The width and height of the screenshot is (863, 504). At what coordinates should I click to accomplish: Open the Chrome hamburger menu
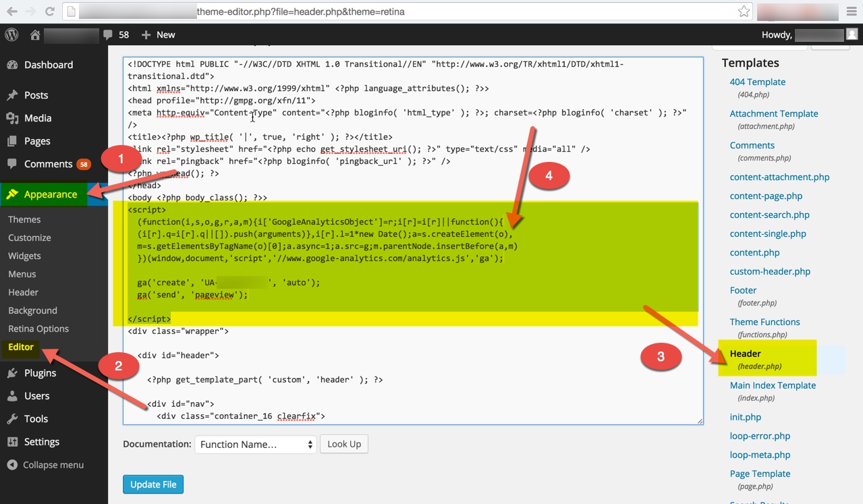(851, 11)
